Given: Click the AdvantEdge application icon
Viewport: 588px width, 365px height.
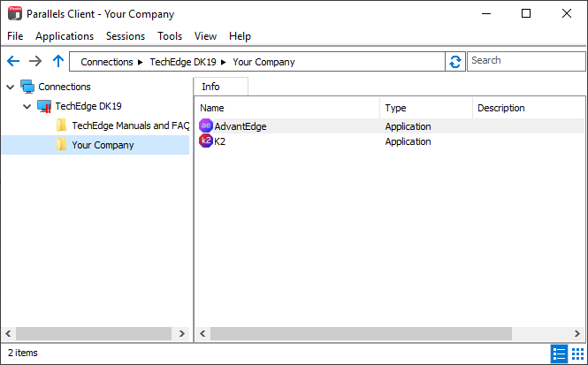Looking at the screenshot, I should (x=206, y=125).
